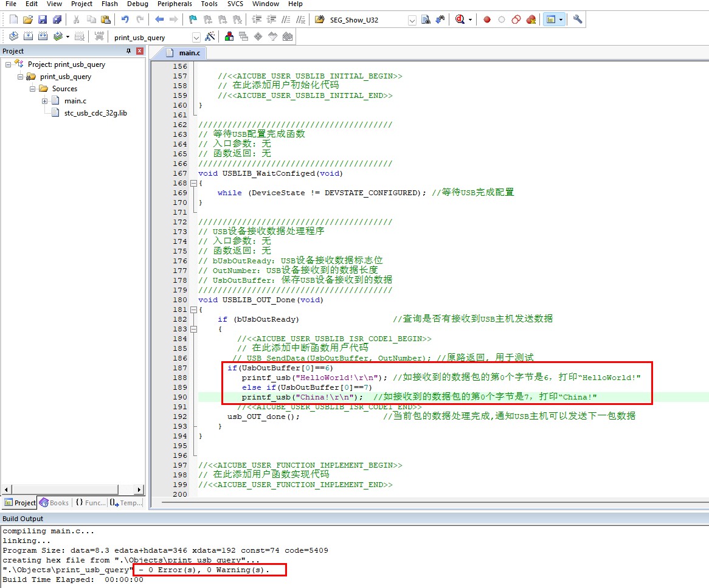The height and width of the screenshot is (588, 709).
Task: Open the Peripherals menu
Action: tap(175, 4)
